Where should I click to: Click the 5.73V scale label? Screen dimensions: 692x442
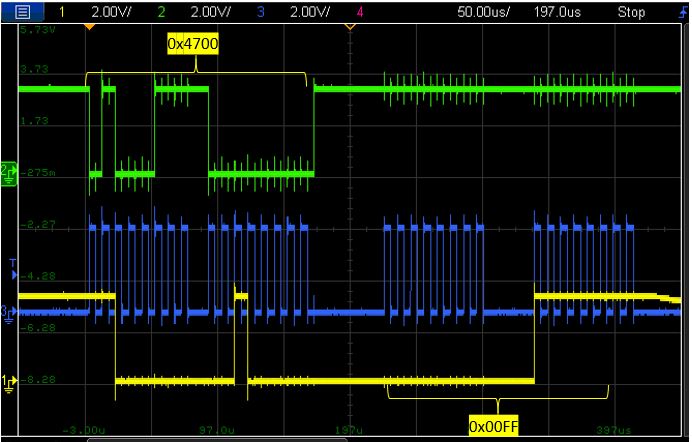tap(38, 30)
